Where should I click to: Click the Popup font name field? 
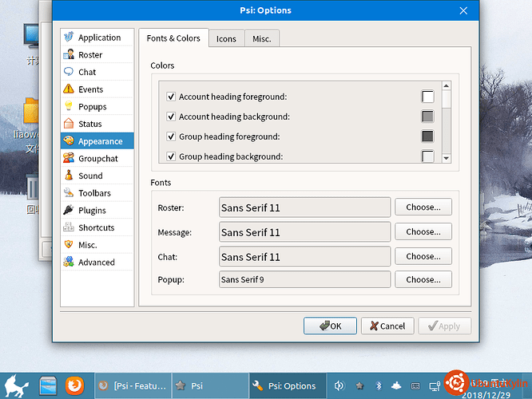click(x=304, y=279)
